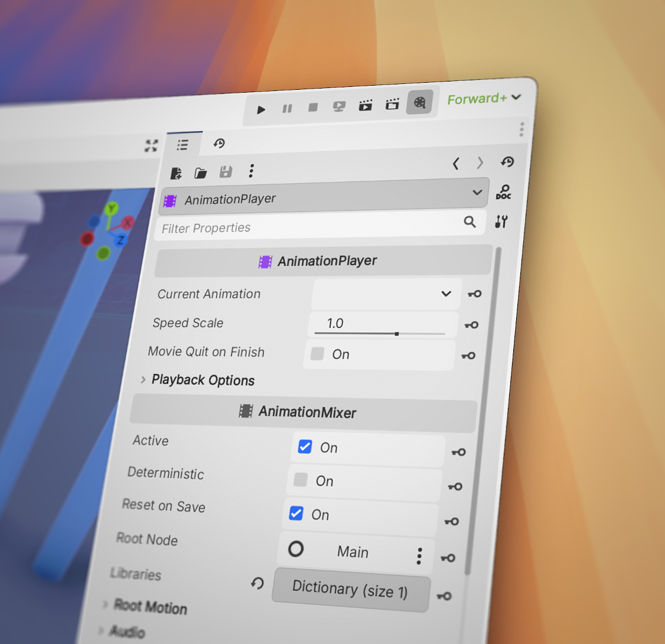This screenshot has height=644, width=665.
Task: Click the search magnifier in Filter Properties
Action: click(470, 222)
